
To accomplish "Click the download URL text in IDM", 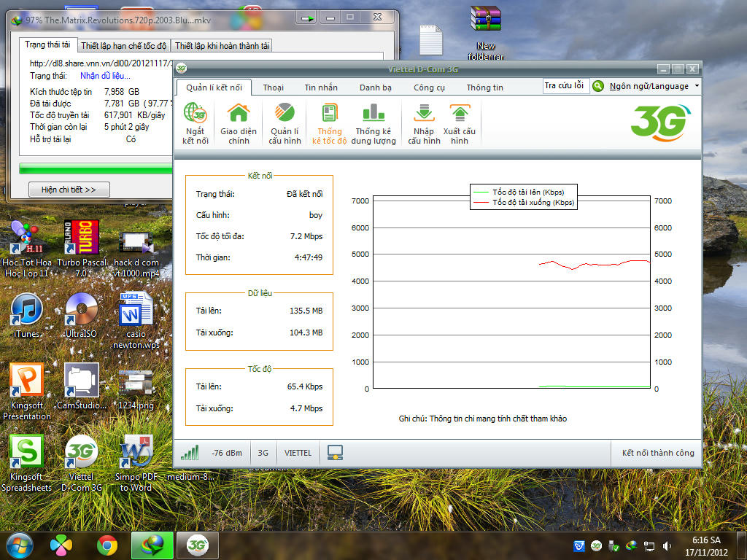I will [x=101, y=63].
